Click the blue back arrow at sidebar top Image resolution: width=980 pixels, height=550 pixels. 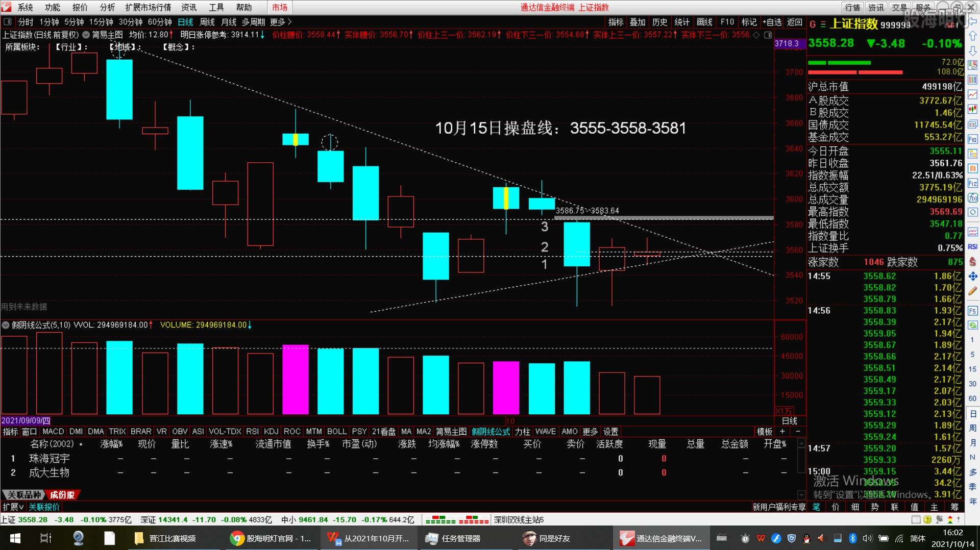[972, 21]
